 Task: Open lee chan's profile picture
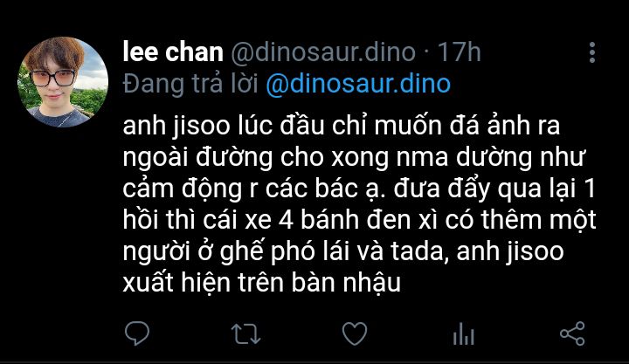point(63,82)
